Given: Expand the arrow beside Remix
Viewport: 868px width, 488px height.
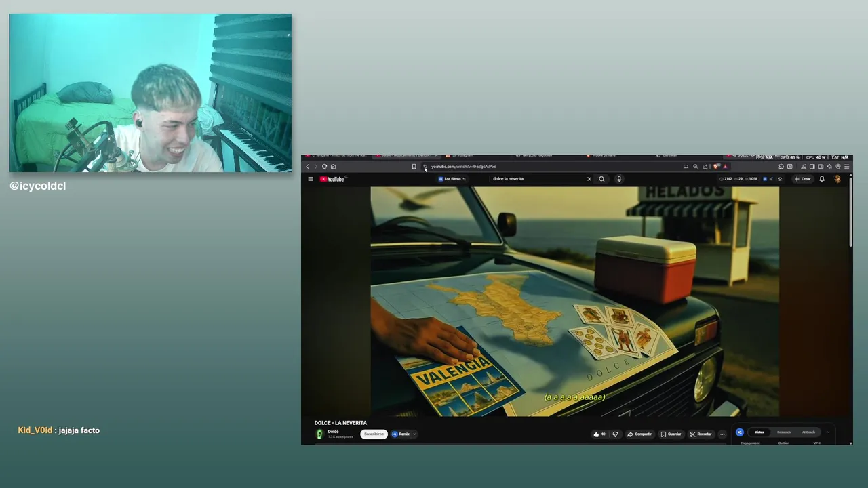Looking at the screenshot, I should click(414, 434).
